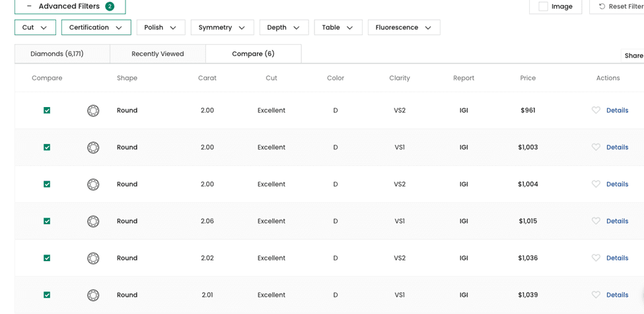
Task: Click round shape icon in the $1,036 row
Action: pos(93,258)
